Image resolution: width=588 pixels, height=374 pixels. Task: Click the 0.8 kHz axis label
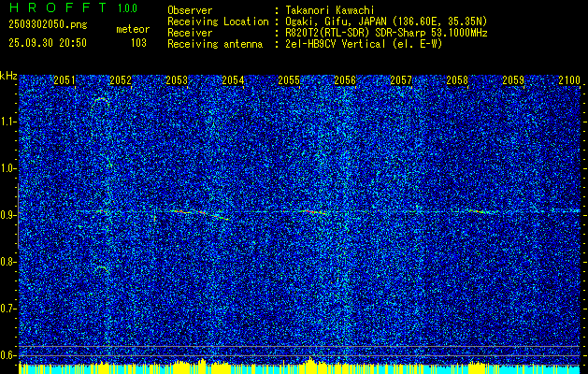7,262
